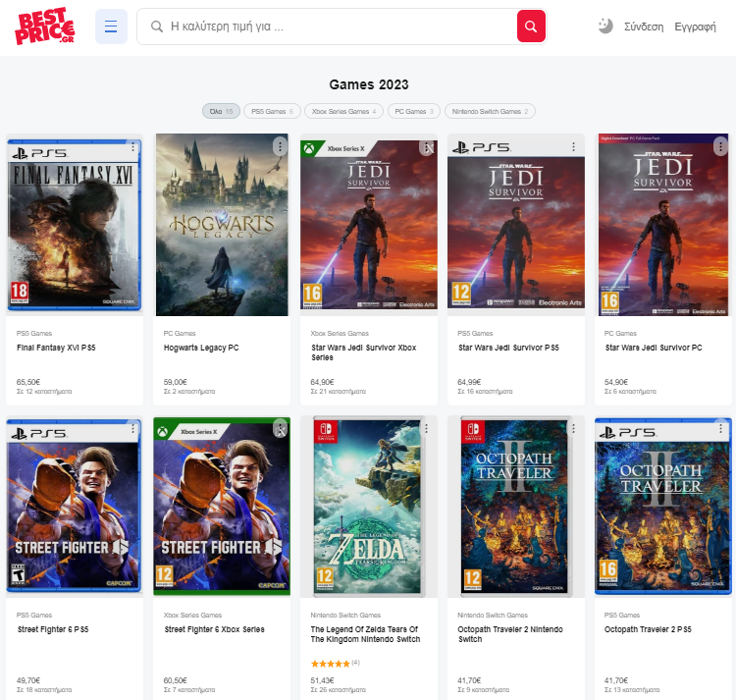The width and height of the screenshot is (736, 700).
Task: Click the 59,00€ Hogwarts Legacy price
Action: click(x=176, y=382)
